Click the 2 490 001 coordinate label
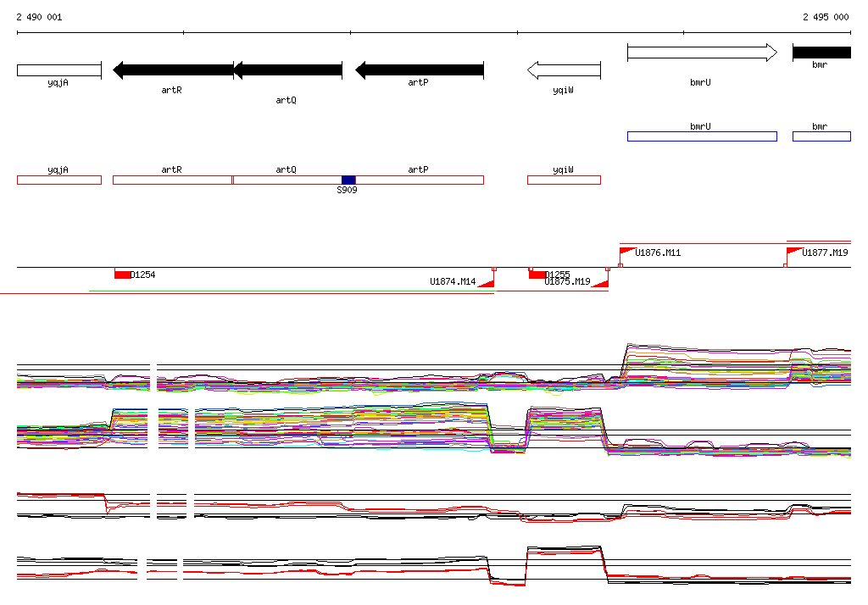Viewport: 868px width, 605px height. click(x=39, y=17)
